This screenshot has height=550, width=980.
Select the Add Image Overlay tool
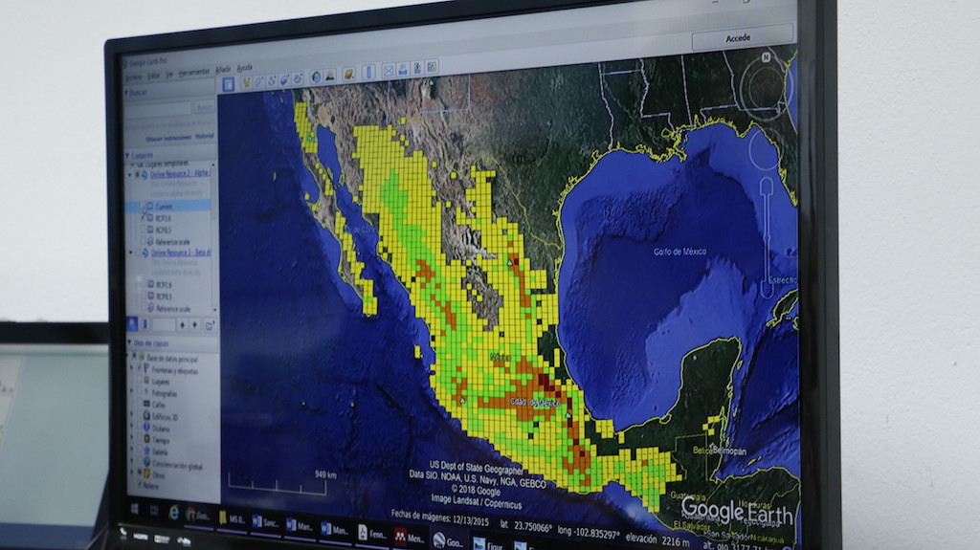point(284,79)
